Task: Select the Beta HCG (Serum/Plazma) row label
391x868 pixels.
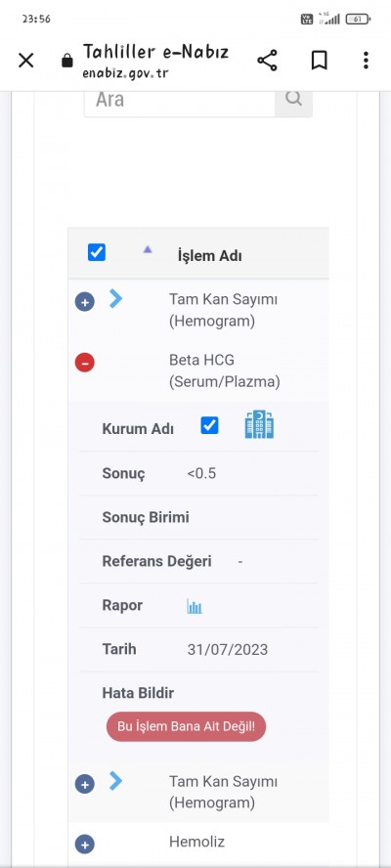Action: [x=224, y=370]
